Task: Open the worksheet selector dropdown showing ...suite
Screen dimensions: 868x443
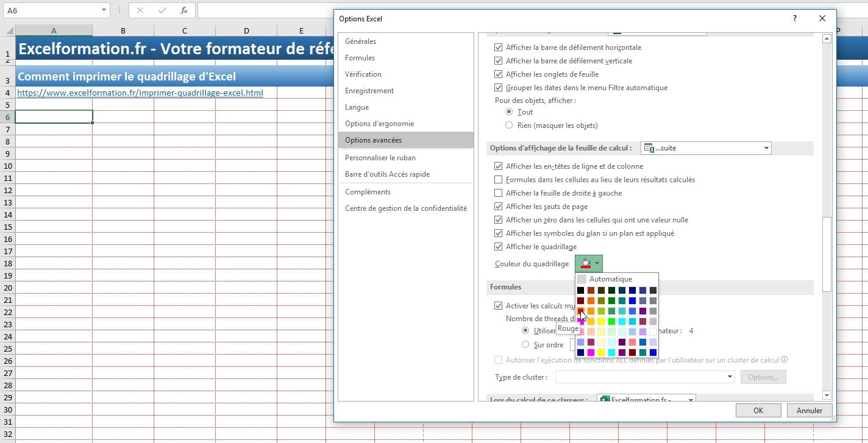Action: [766, 148]
